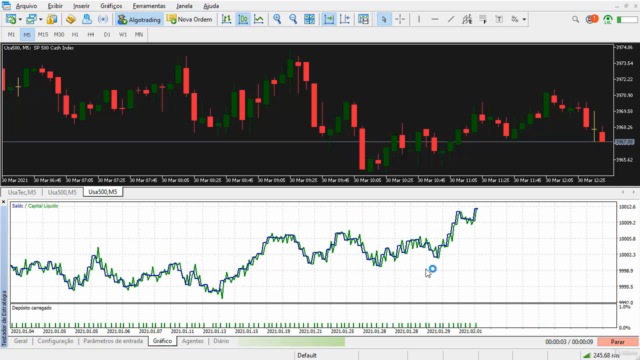Viewport: 640px width, 360px height.
Task: Switch to the tester Diário tab
Action: pos(221,341)
